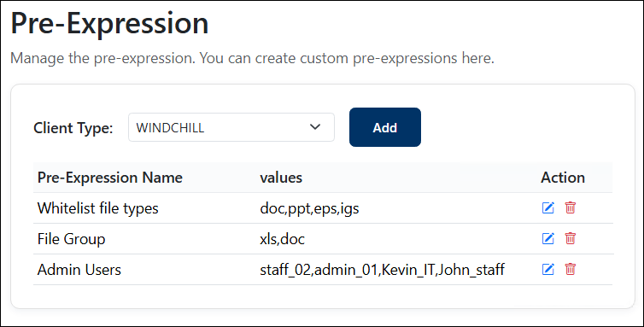Image resolution: width=644 pixels, height=327 pixels.
Task: Delete the Admin Users pre-expression
Action: coord(570,270)
